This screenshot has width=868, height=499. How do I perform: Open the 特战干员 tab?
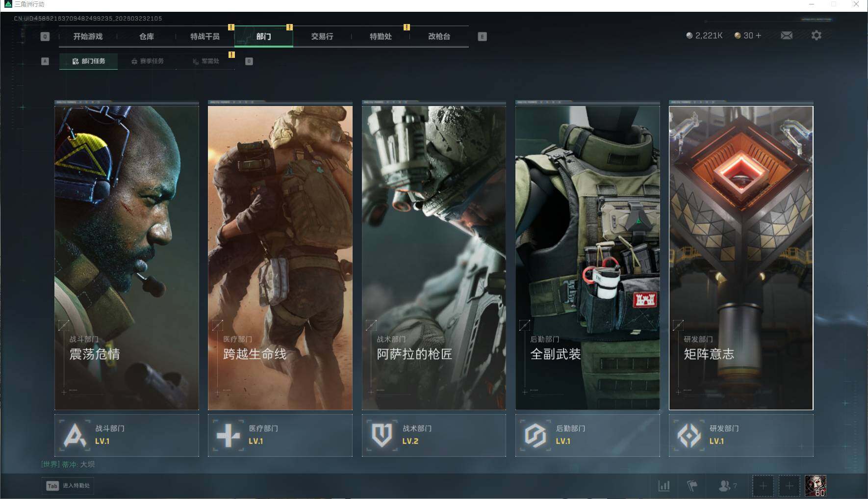[205, 36]
